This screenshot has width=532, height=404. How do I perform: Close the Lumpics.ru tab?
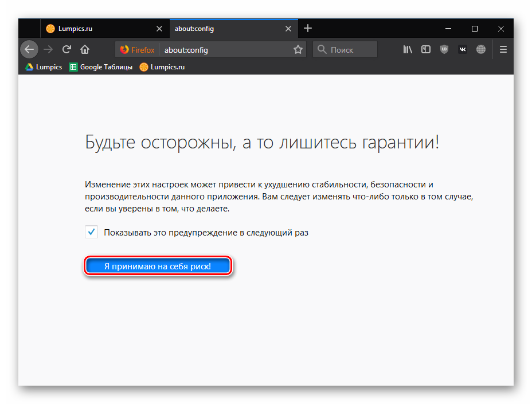tap(159, 29)
